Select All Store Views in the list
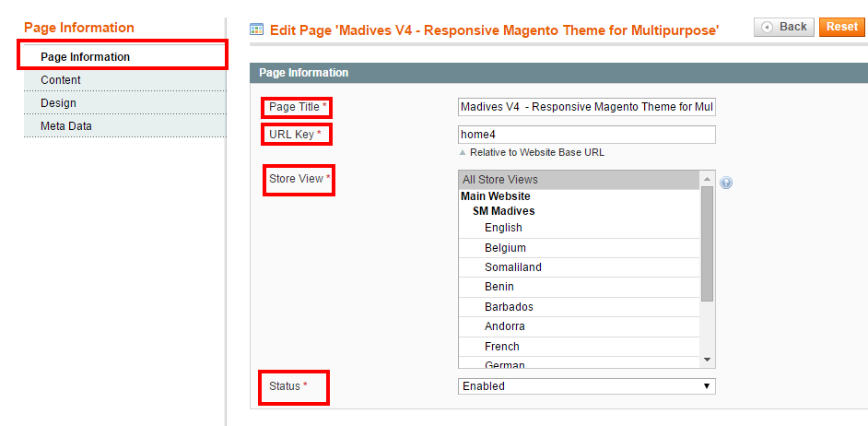 tap(579, 180)
